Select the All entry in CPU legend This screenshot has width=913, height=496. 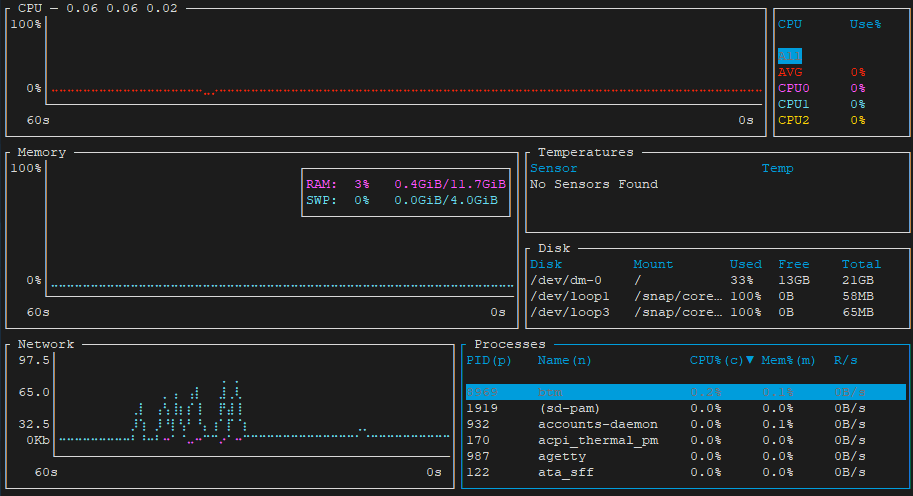pos(789,56)
